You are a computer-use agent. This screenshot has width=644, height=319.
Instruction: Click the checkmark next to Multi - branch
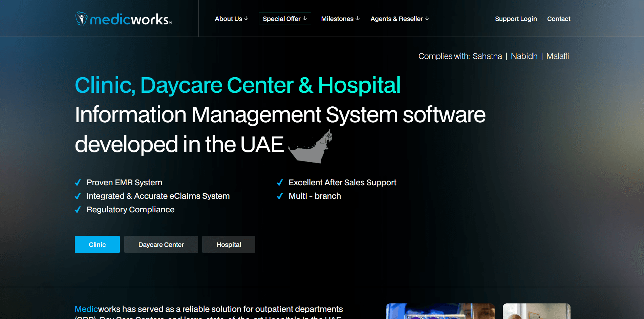point(280,196)
